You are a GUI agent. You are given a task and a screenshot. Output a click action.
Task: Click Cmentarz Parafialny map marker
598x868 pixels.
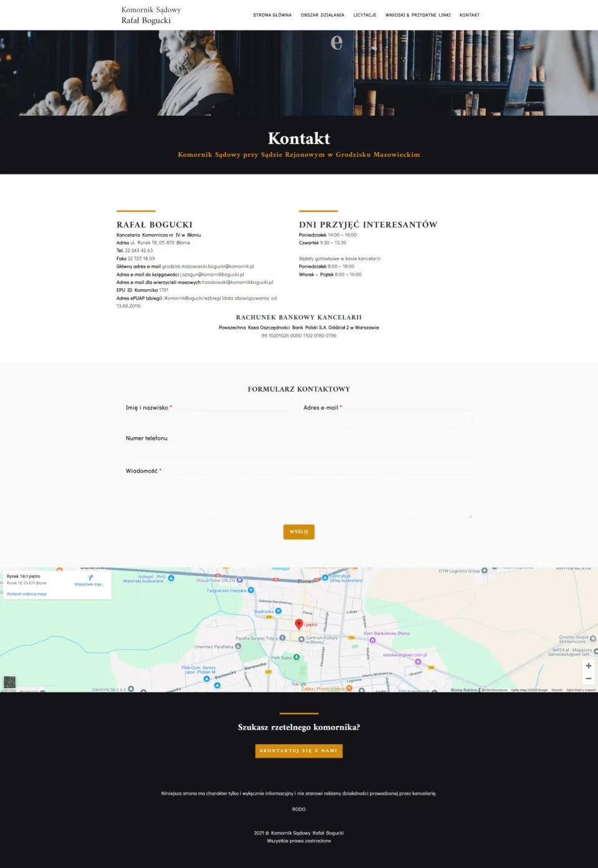[238, 646]
